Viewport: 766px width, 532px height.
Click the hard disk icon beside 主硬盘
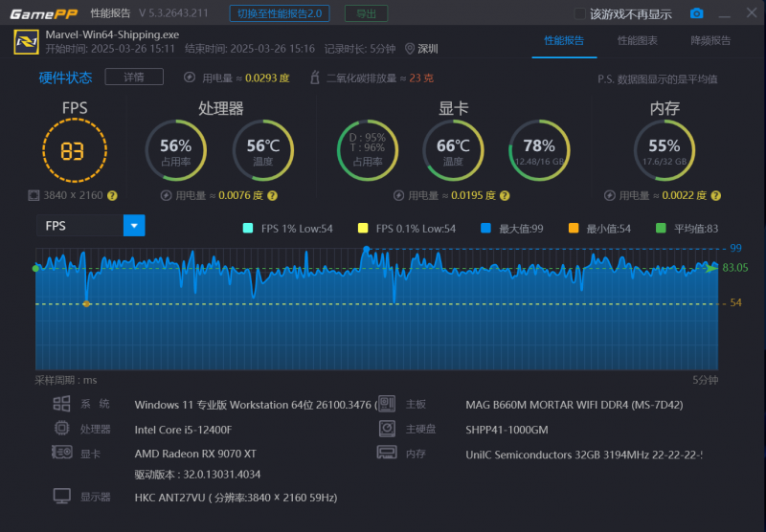tap(387, 429)
